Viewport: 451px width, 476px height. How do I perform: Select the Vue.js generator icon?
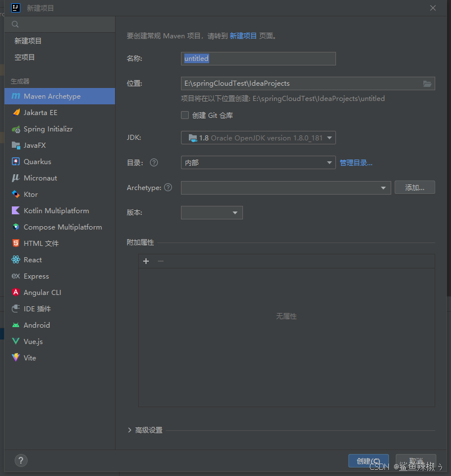click(x=16, y=342)
